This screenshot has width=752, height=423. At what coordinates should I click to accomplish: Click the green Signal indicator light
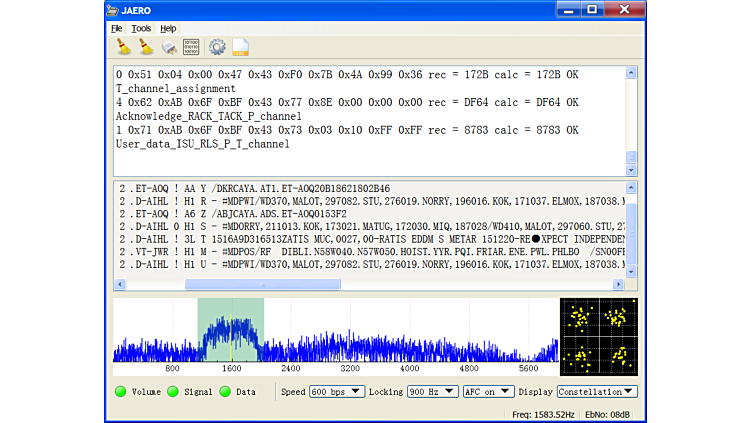(173, 392)
